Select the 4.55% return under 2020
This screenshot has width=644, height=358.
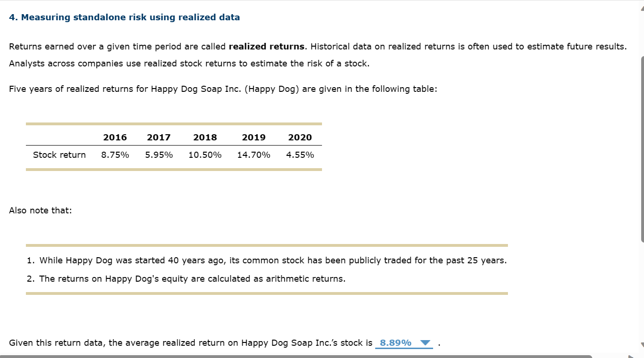click(x=300, y=155)
